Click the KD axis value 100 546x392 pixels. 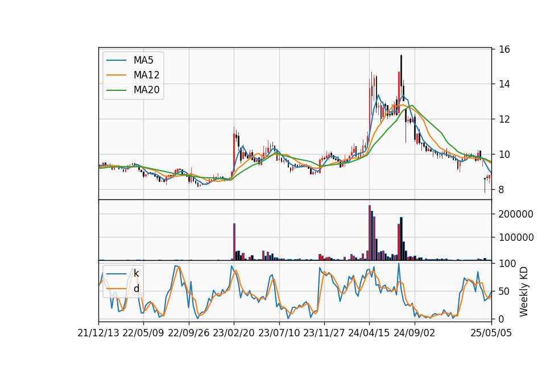(507, 264)
